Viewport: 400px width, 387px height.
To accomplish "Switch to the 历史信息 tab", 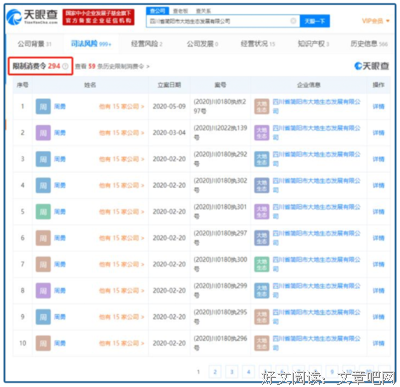I will 369,44.
